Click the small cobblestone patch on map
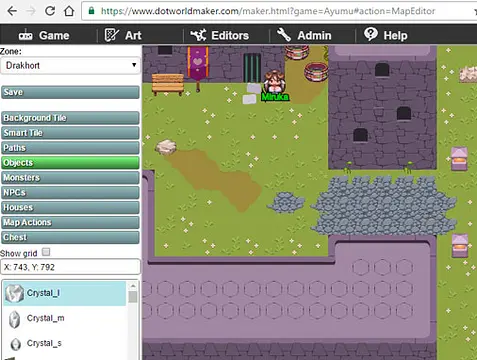Image resolution: width=477 pixels, height=360 pixels. pos(287,202)
